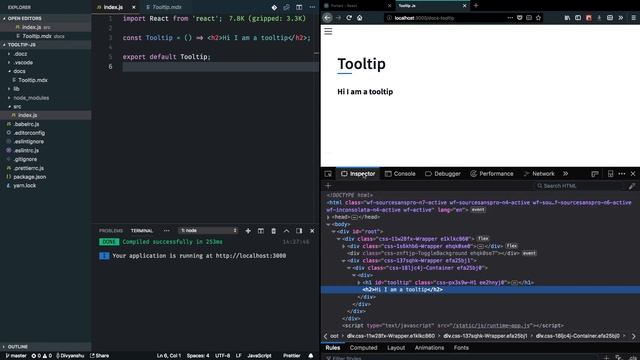Image resolution: width=640 pixels, height=360 pixels.
Task: Expand the .vscode folder
Action: pyautogui.click(x=46, y=63)
